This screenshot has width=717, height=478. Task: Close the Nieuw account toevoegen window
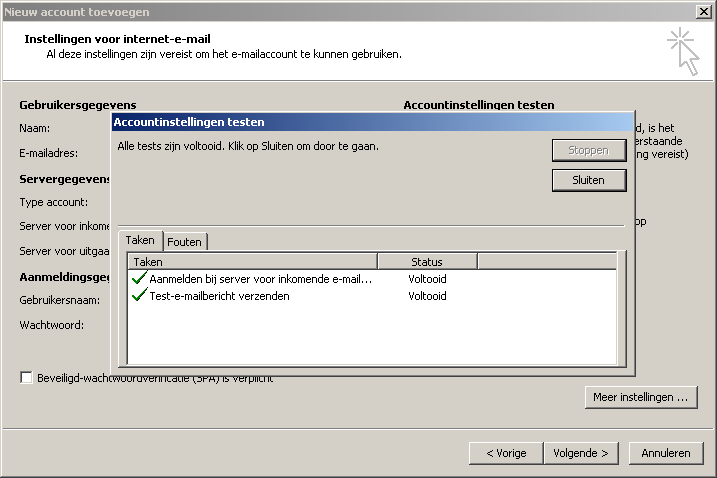coord(703,10)
